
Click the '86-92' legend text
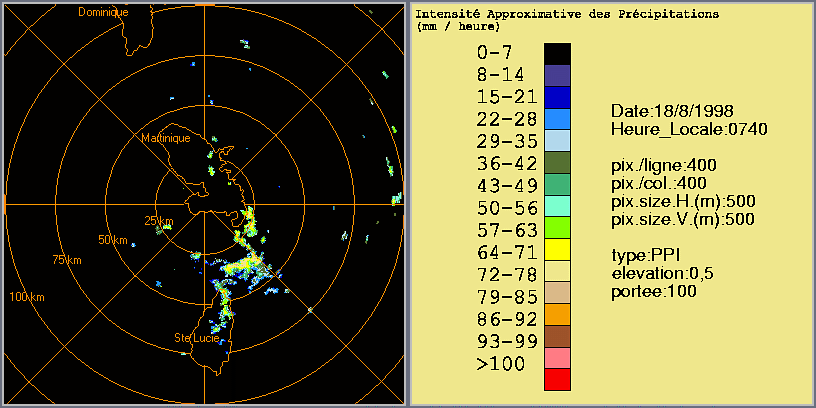[506, 319]
